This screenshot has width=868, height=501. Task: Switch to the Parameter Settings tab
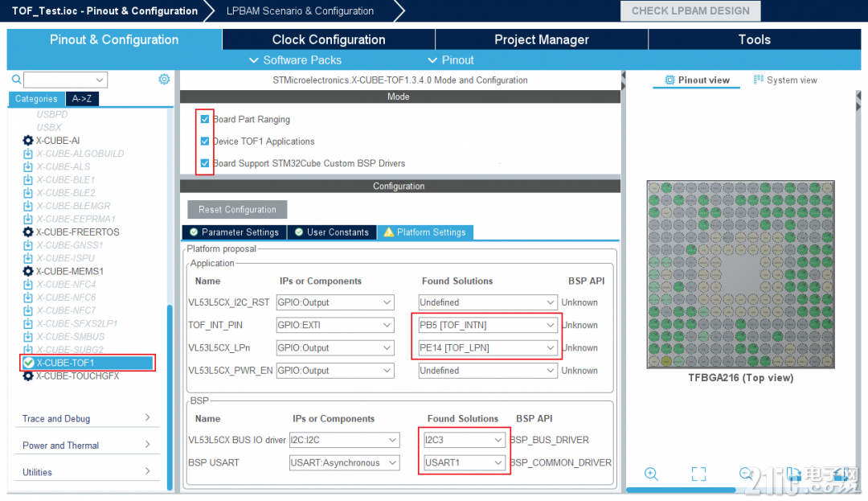(234, 232)
